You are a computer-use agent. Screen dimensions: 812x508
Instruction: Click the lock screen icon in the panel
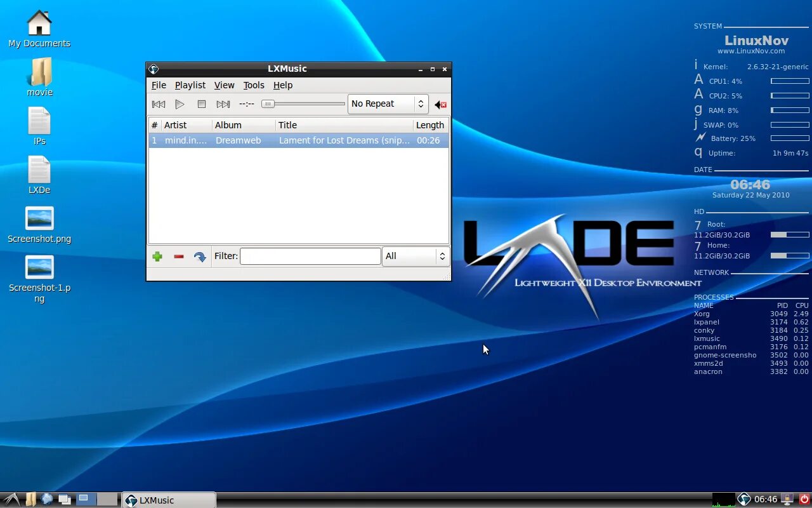click(x=787, y=500)
